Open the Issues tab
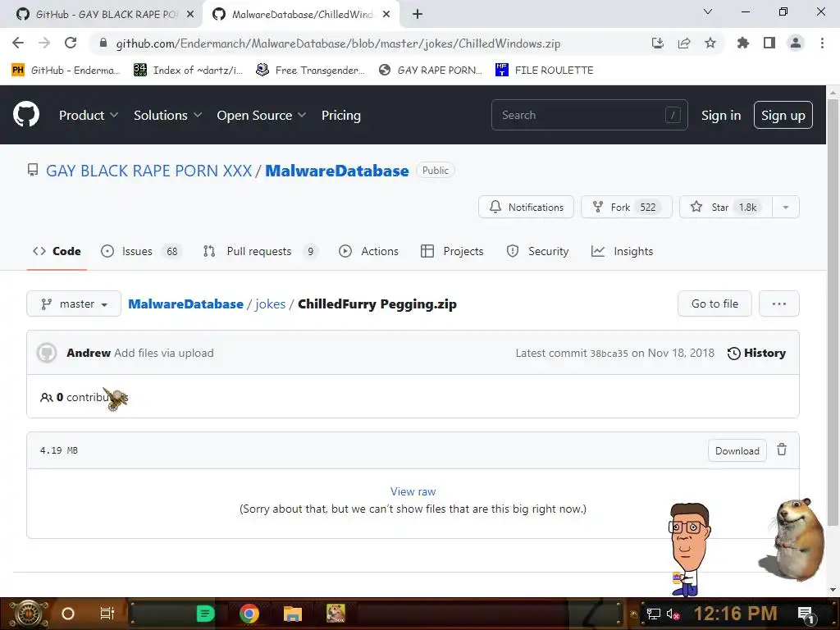 click(x=141, y=251)
